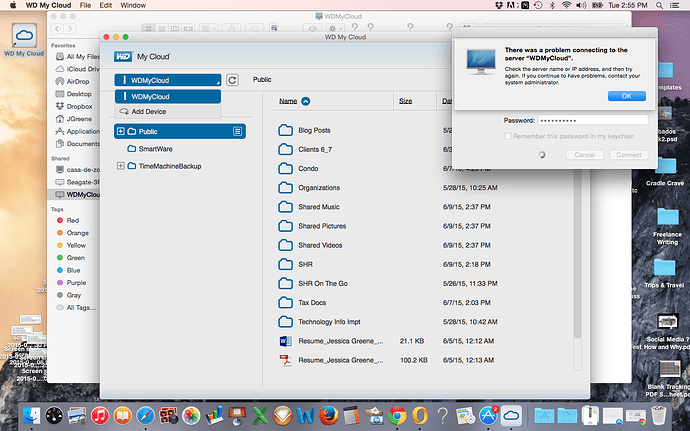Select the Shared Videos folder
This screenshot has height=431, width=690.
(320, 245)
